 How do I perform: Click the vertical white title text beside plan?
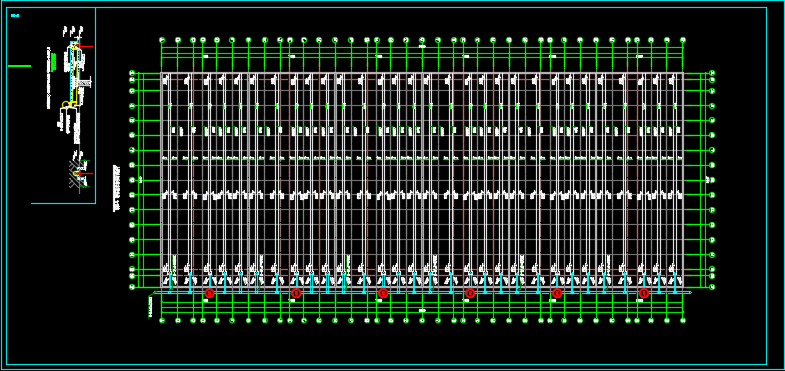(x=117, y=188)
